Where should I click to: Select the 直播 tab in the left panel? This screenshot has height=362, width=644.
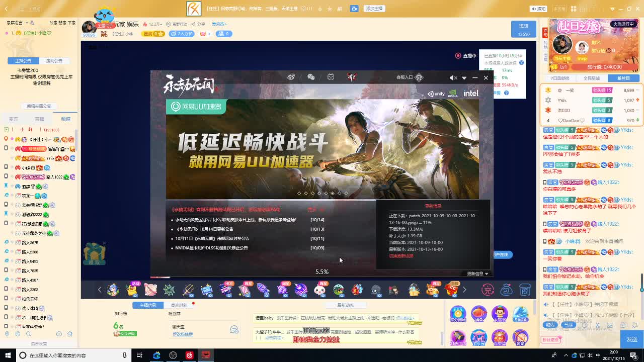tap(40, 119)
